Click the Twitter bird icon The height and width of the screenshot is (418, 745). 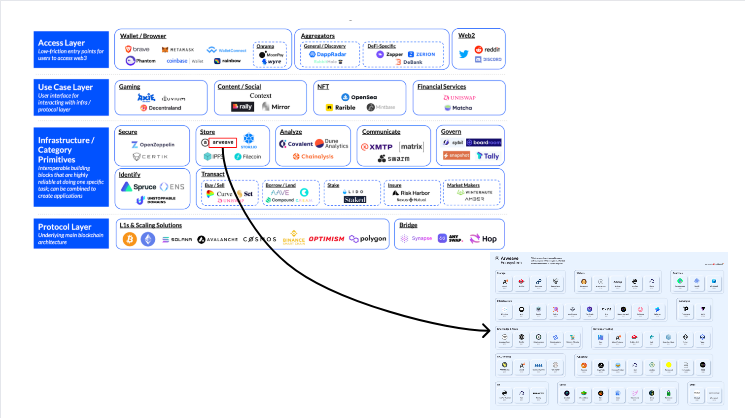click(x=464, y=54)
